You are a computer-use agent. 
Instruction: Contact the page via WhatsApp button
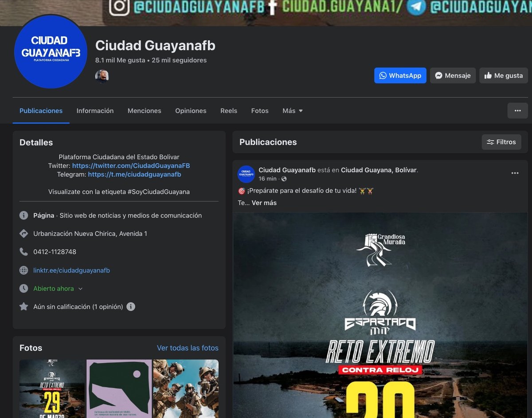click(x=400, y=75)
